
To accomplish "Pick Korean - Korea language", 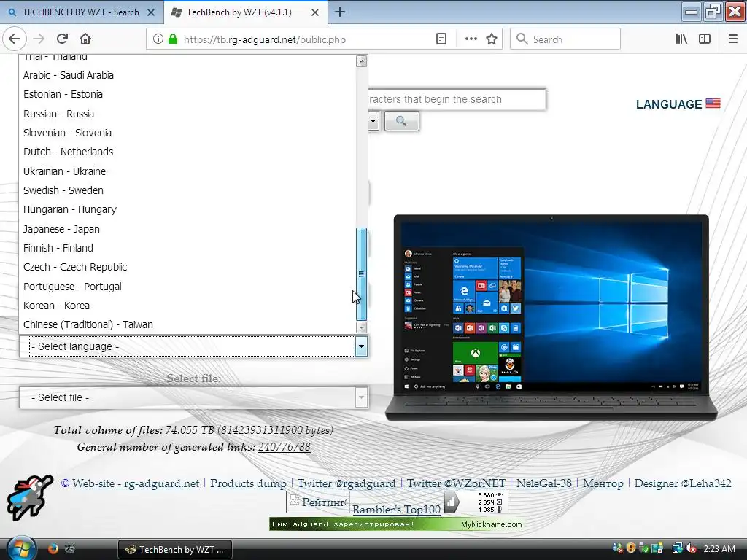I will (x=187, y=306).
